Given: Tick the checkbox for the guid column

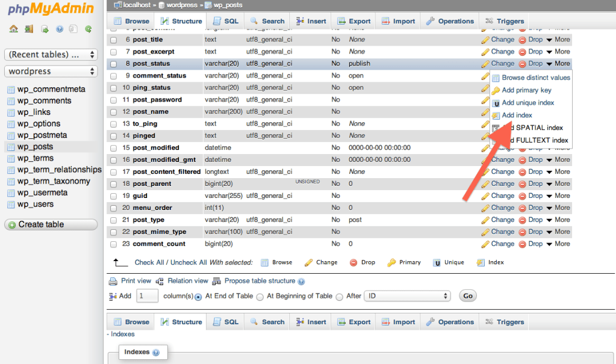Looking at the screenshot, I should (113, 196).
